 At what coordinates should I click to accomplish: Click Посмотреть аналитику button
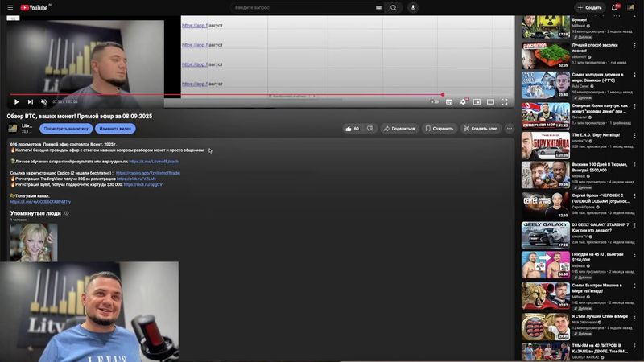pyautogui.click(x=66, y=128)
